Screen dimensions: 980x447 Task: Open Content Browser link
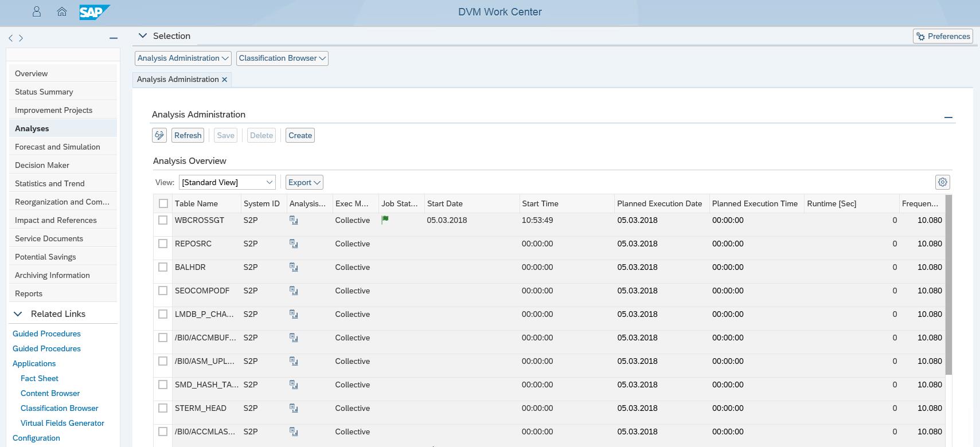(x=50, y=393)
